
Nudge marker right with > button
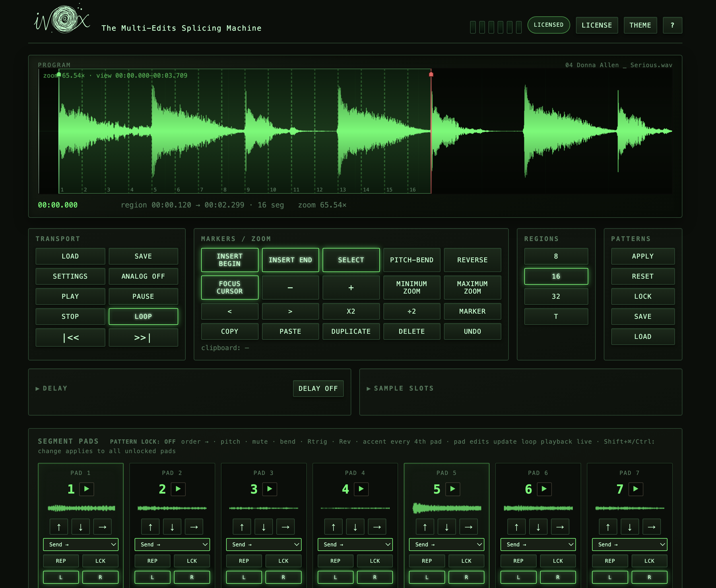pos(290,311)
